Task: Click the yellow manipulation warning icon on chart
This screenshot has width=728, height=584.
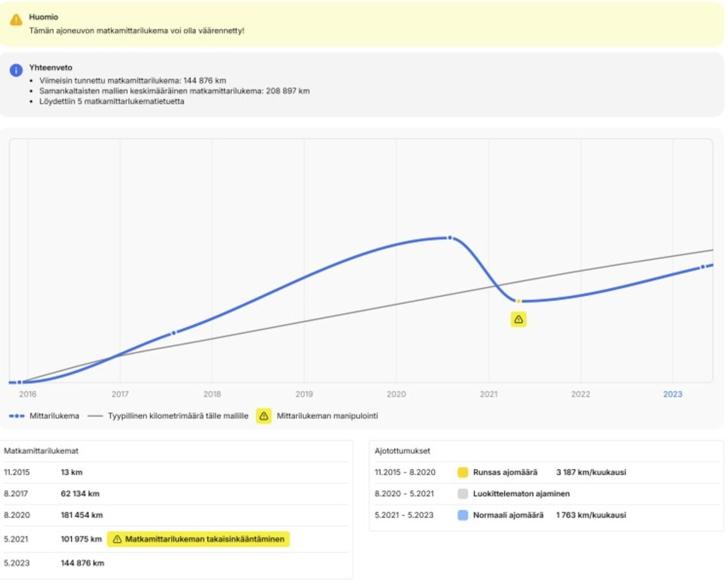Action: (x=518, y=320)
